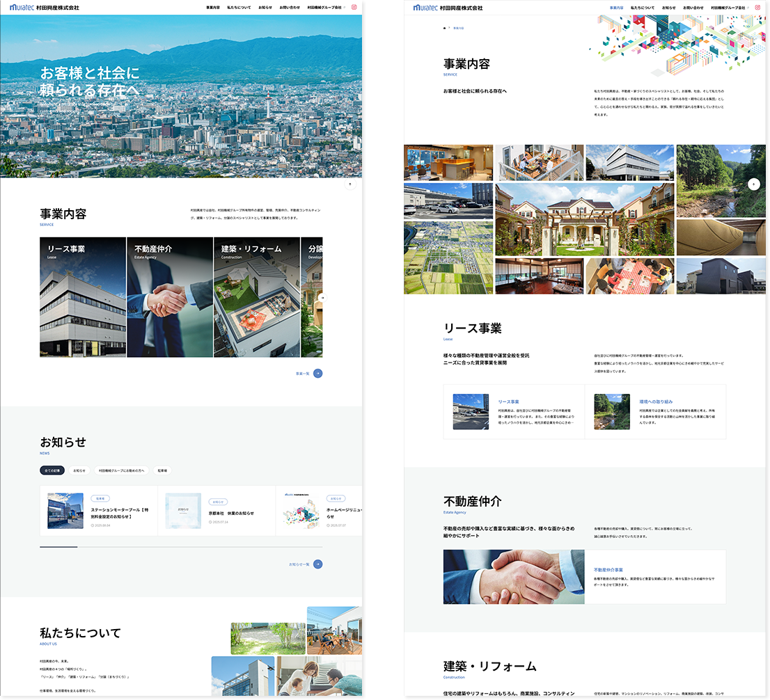The width and height of the screenshot is (770, 700).
Task: Click the お知らせ一覧 link text
Action: [299, 564]
